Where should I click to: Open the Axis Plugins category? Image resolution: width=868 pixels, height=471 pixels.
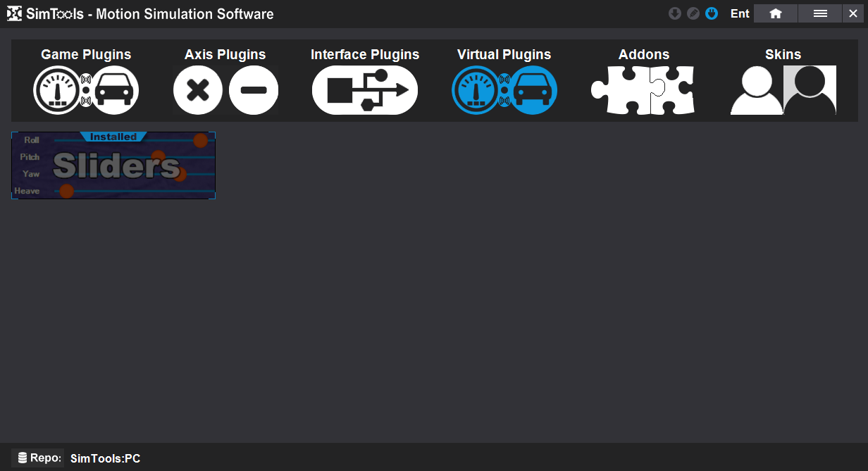tap(225, 81)
